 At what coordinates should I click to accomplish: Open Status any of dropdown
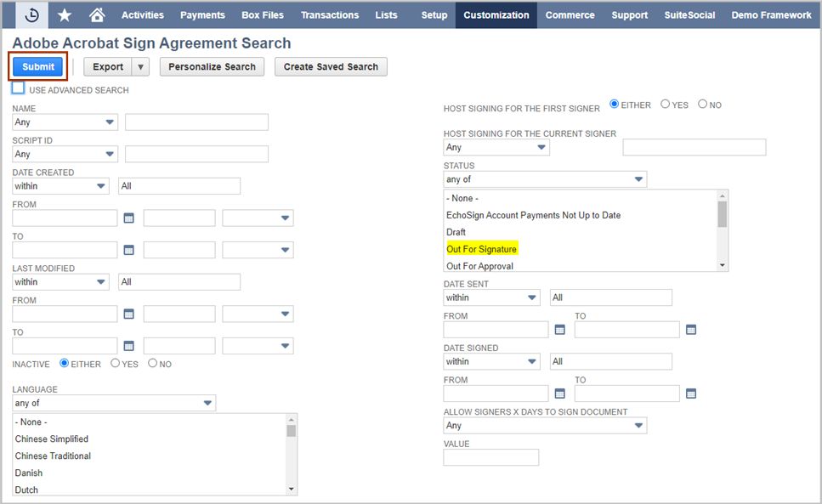[545, 179]
